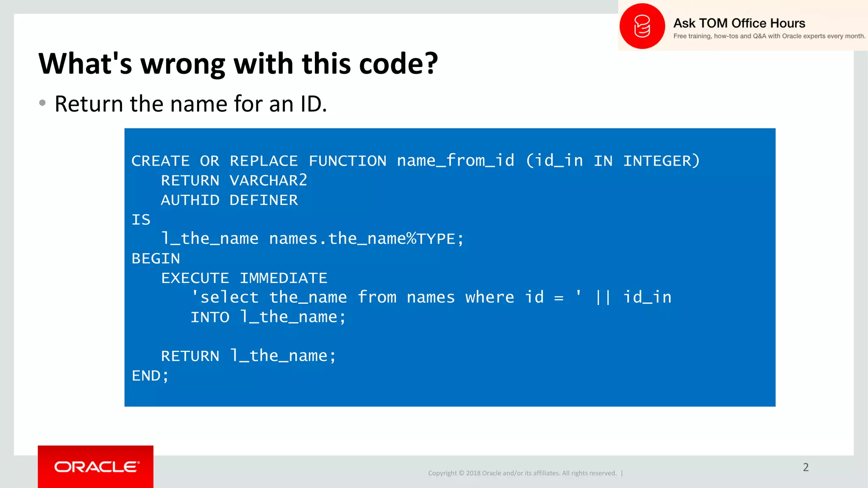Screen dimensions: 868x488
Task: Click the RETURN l_the_name statement
Action: point(248,356)
